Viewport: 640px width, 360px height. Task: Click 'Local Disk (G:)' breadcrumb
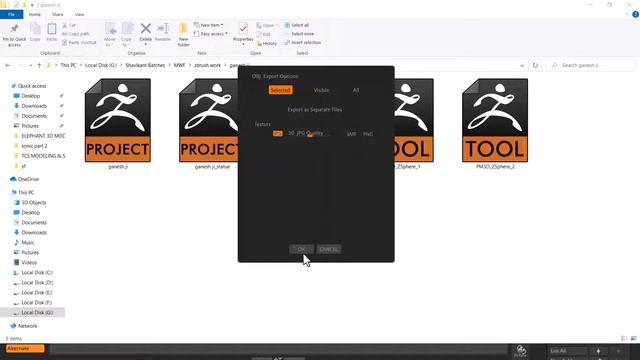(x=101, y=65)
